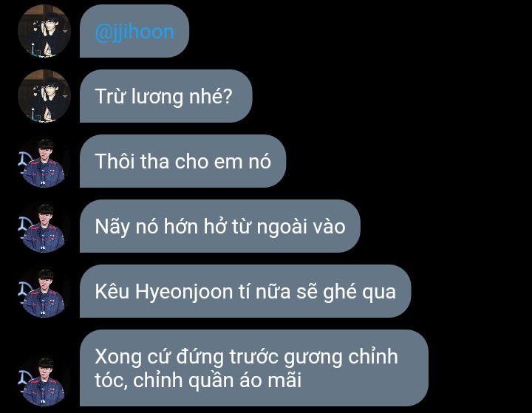This screenshot has height=413, width=532.
Task: Open the @jjihoon mention link
Action: 134,33
